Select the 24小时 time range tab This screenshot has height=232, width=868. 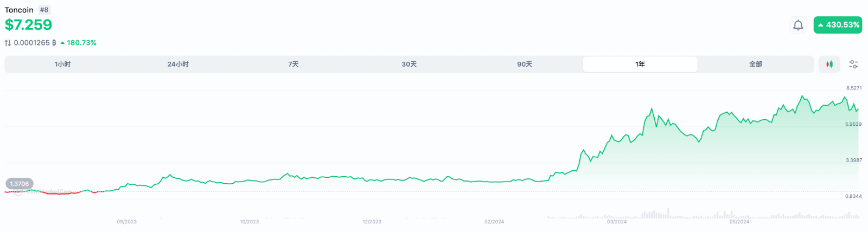(178, 65)
